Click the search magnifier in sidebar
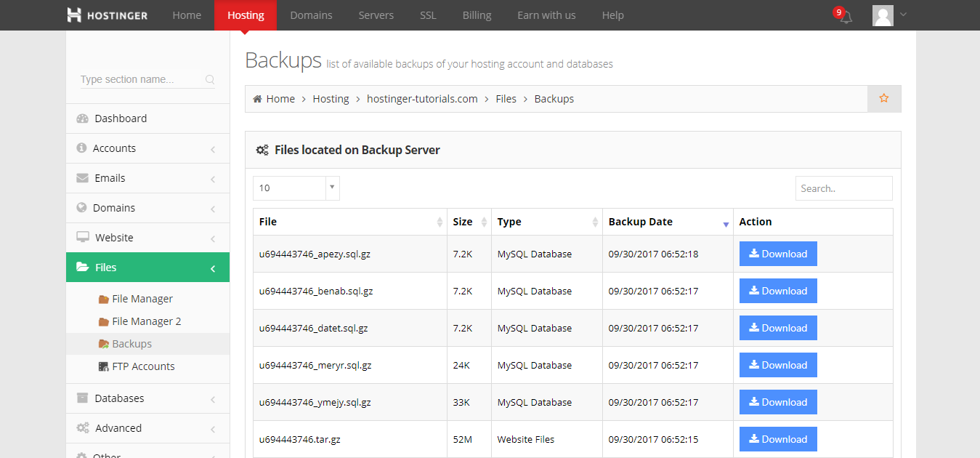This screenshot has height=458, width=980. pyautogui.click(x=210, y=80)
